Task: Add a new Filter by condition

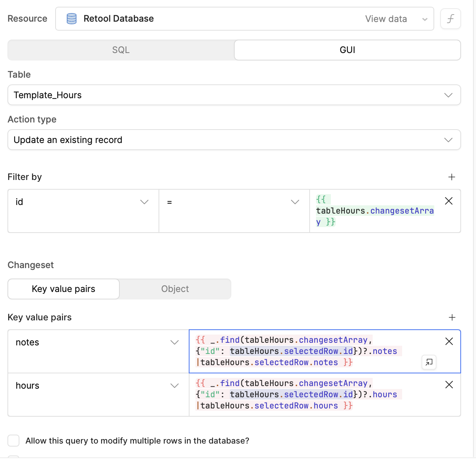Action: [451, 177]
